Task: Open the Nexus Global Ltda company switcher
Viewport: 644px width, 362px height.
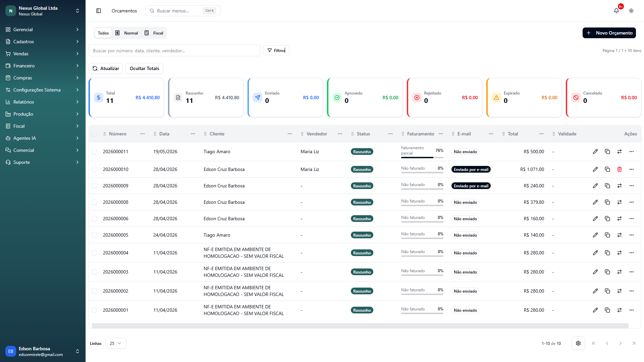Action: click(x=43, y=11)
